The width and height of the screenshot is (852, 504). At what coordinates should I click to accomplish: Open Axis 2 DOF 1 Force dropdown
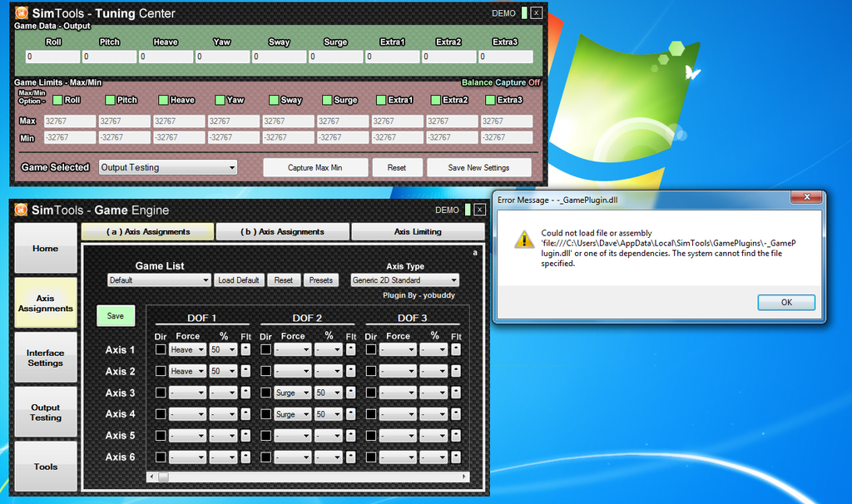pyautogui.click(x=187, y=371)
